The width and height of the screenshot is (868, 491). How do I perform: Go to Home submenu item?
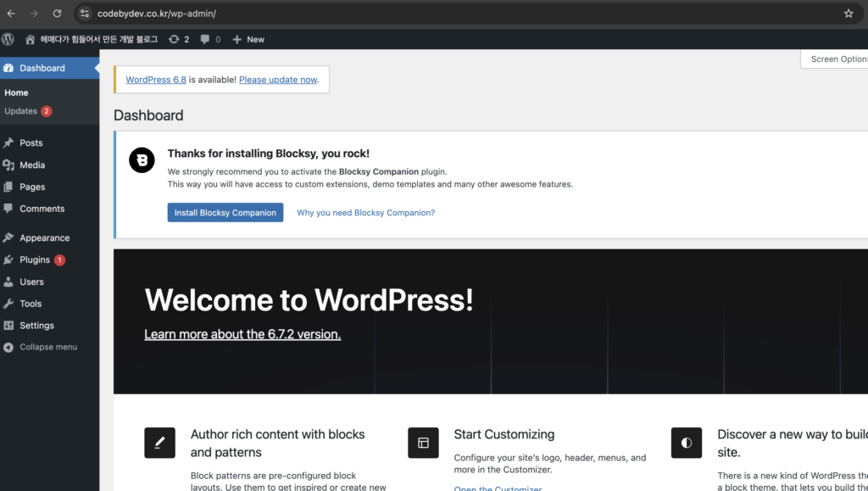[x=17, y=92]
